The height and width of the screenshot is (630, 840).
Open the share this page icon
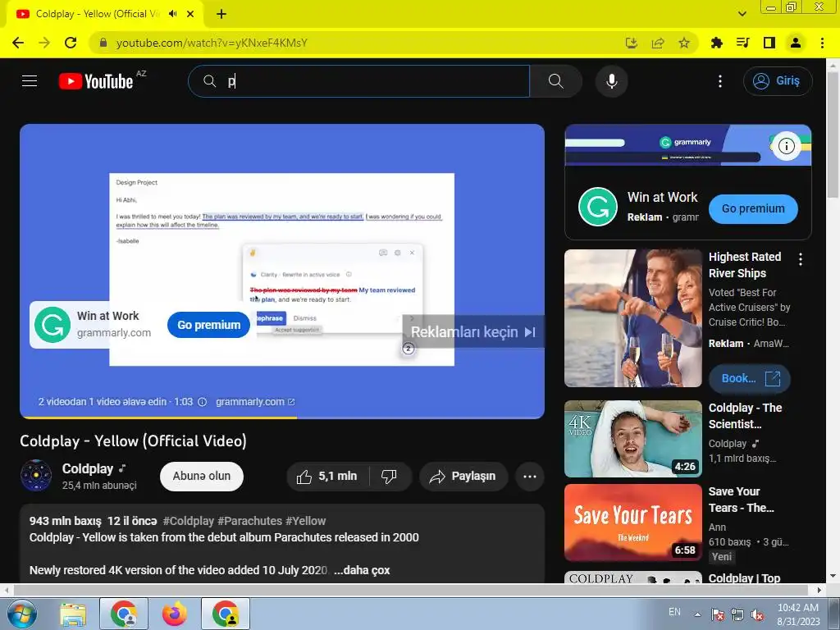click(658, 43)
